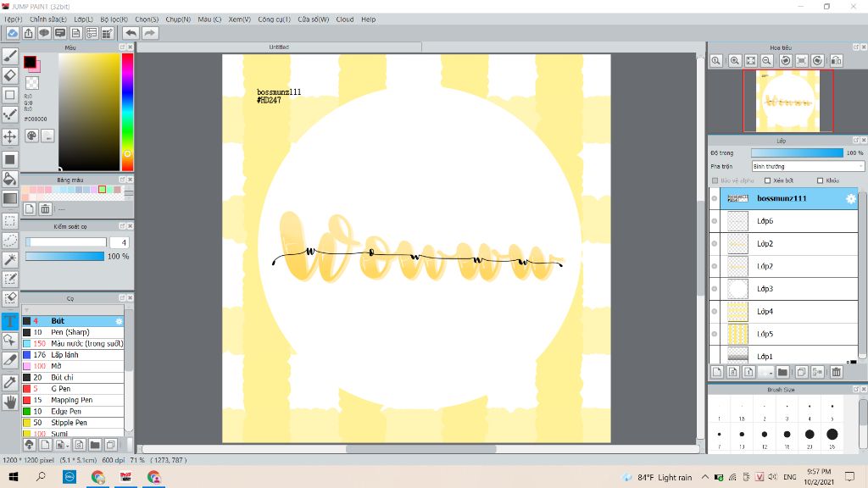Click the cloud save icon in toolbar
Image resolution: width=868 pixels, height=488 pixels.
tap(12, 33)
